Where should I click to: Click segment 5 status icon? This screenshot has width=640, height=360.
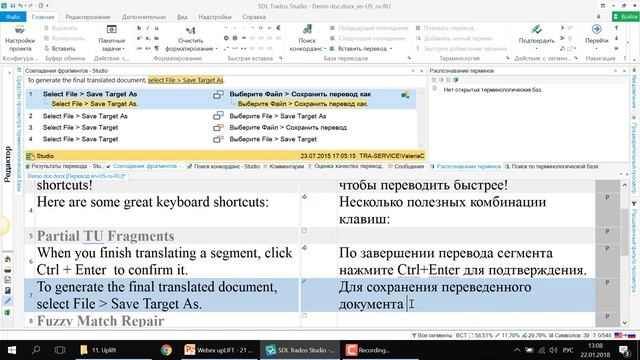[304, 231]
